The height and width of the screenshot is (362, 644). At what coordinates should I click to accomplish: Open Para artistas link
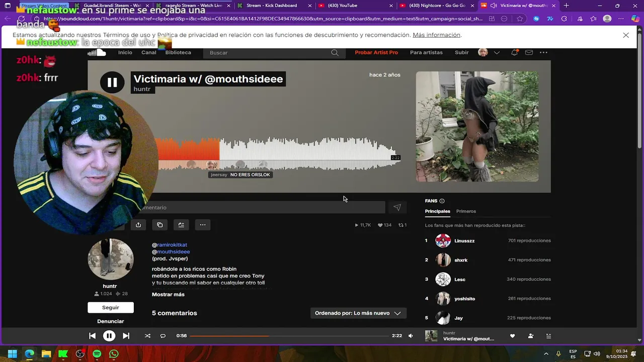click(x=426, y=52)
